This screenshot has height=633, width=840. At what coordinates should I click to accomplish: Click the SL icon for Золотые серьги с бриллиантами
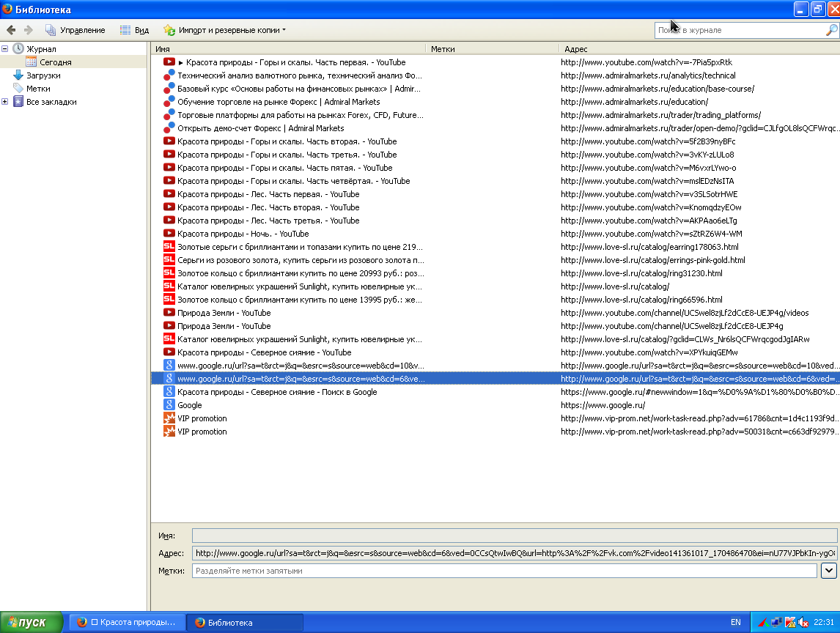tap(169, 247)
